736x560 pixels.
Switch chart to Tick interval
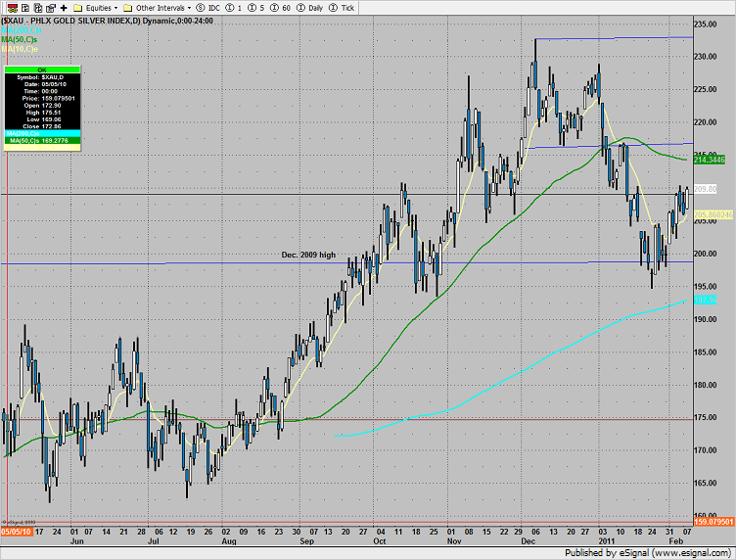(x=341, y=8)
